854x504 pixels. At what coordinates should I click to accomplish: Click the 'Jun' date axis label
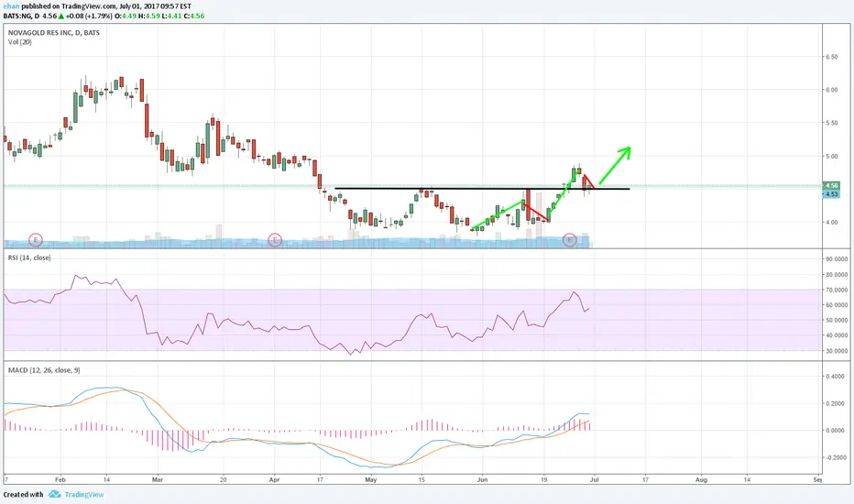pos(482,480)
